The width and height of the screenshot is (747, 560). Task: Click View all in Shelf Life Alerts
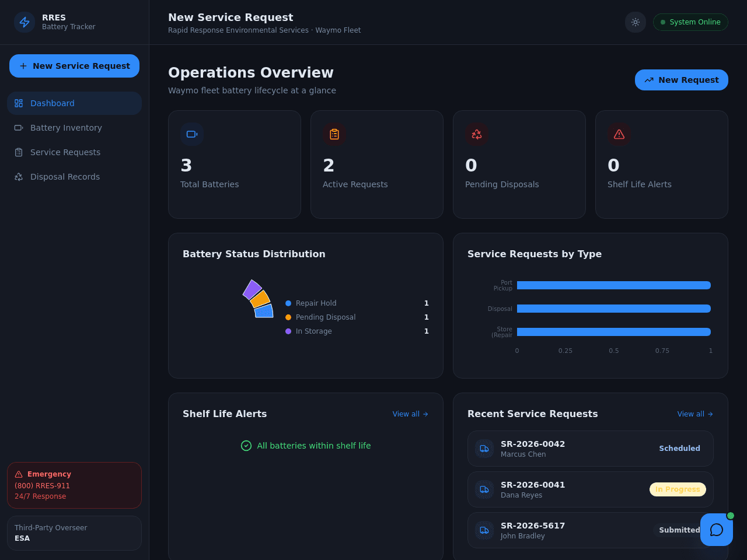tap(411, 414)
